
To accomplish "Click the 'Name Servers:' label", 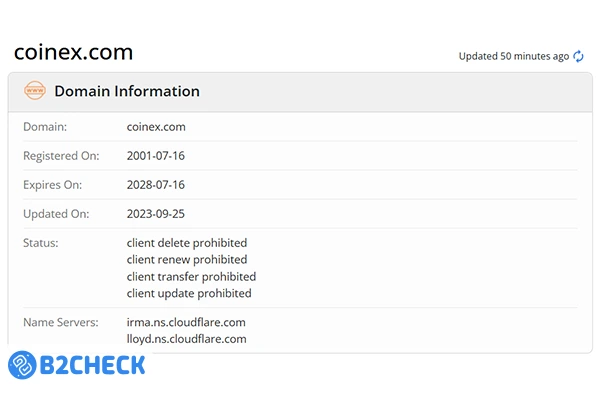I will pos(61,323).
